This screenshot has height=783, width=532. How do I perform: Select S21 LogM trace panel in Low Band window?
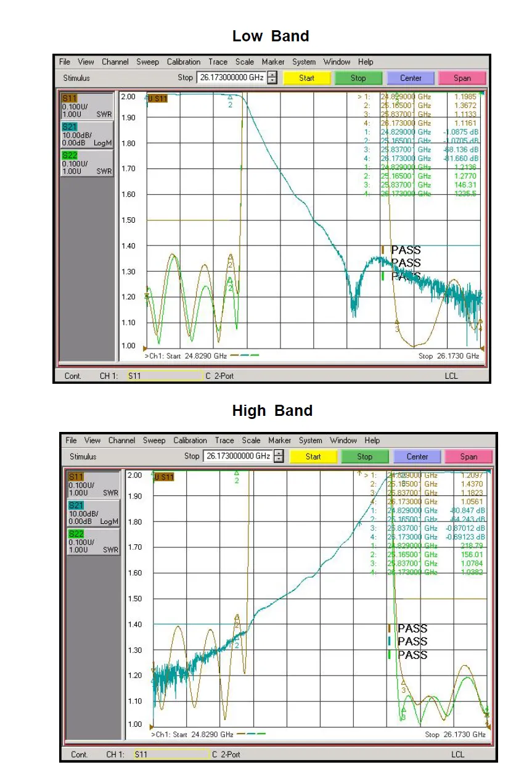(87, 135)
